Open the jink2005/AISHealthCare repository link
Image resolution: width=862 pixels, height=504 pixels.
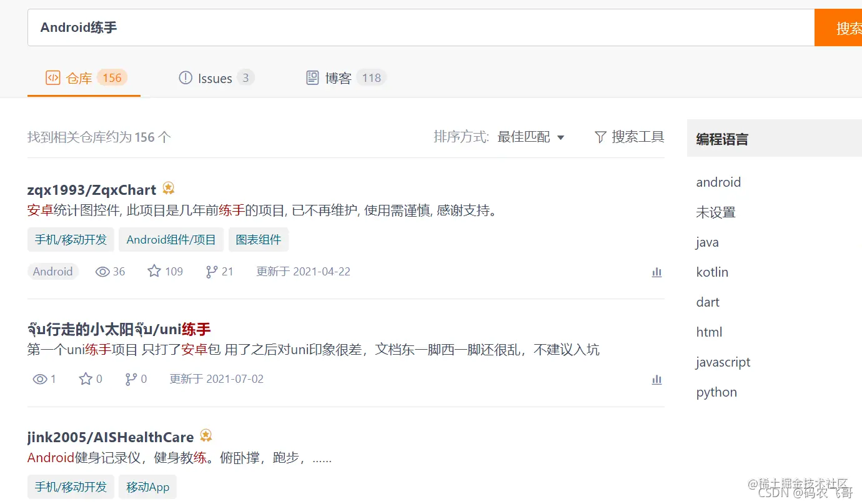point(109,437)
